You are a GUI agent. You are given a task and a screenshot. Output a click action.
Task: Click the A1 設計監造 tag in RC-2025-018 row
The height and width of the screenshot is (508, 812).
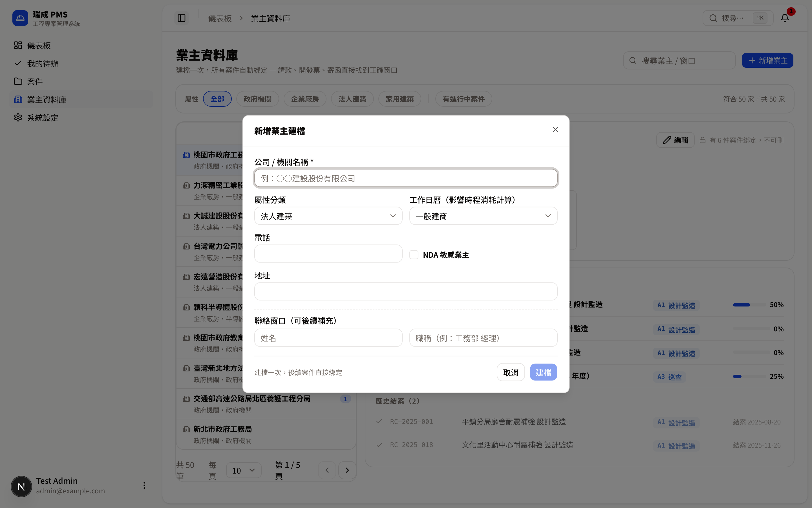coord(676,446)
